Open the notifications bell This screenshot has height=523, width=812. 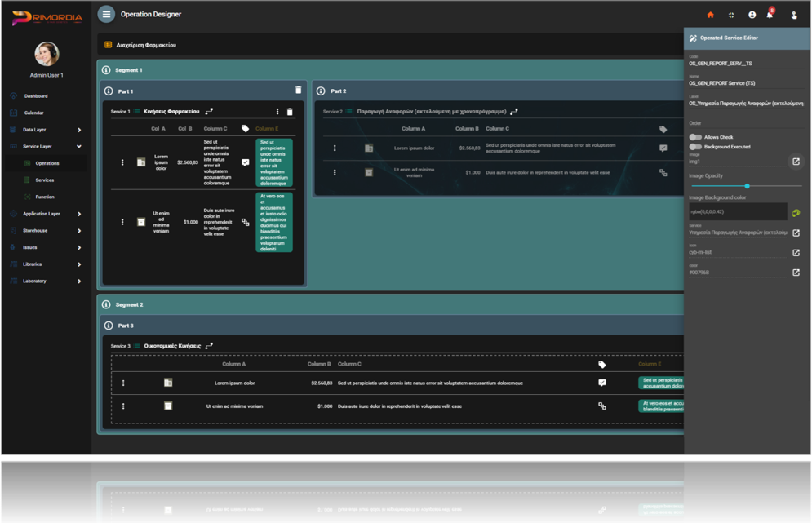[x=770, y=15]
